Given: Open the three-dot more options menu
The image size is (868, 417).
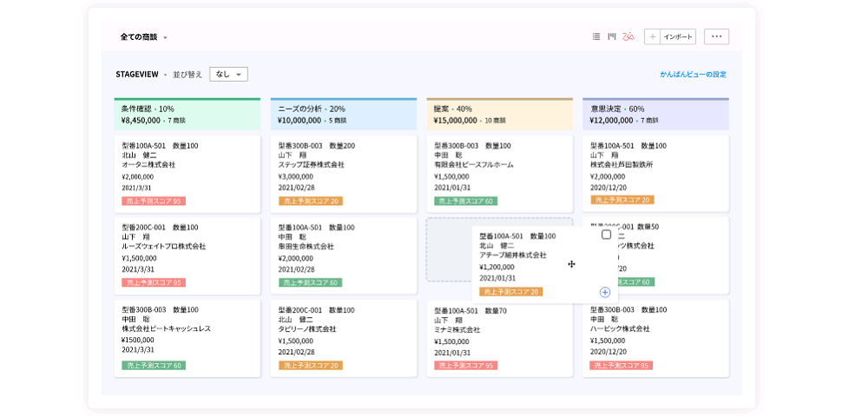Looking at the screenshot, I should coord(716,36).
